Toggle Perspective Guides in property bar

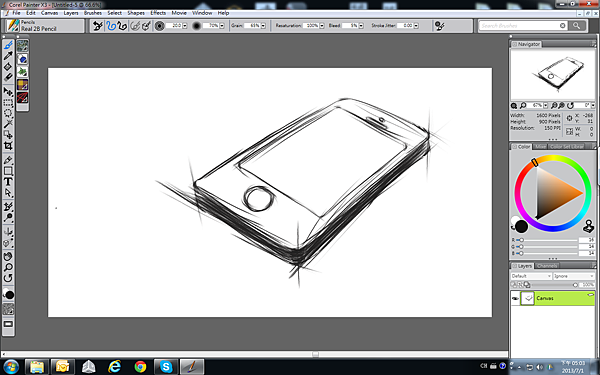pos(146,26)
